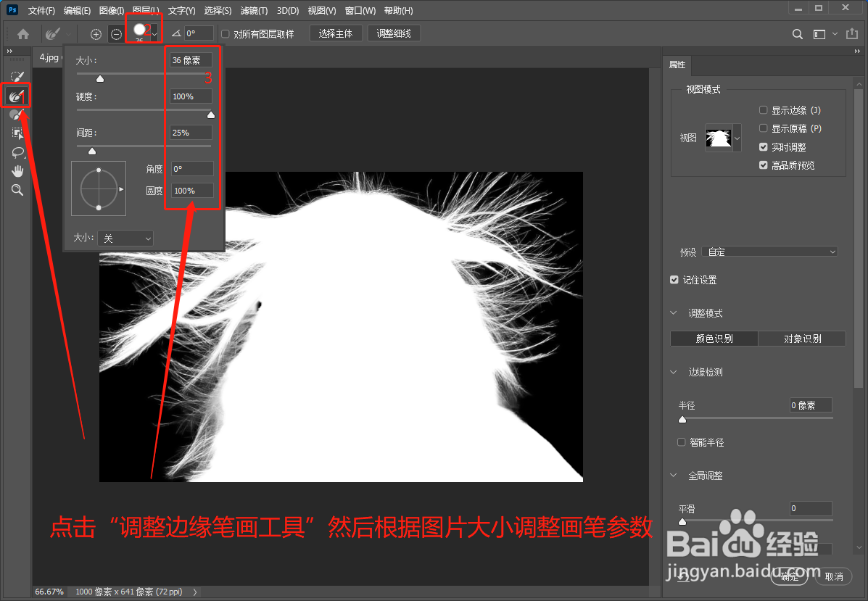Click the 视图 mode thumbnail
This screenshot has height=601, width=868.
[x=719, y=138]
